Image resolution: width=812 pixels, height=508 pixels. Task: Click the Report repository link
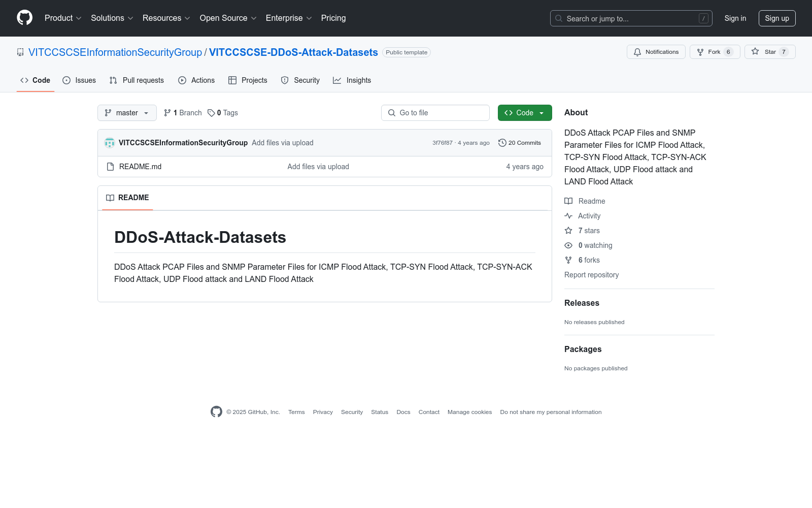(x=592, y=275)
